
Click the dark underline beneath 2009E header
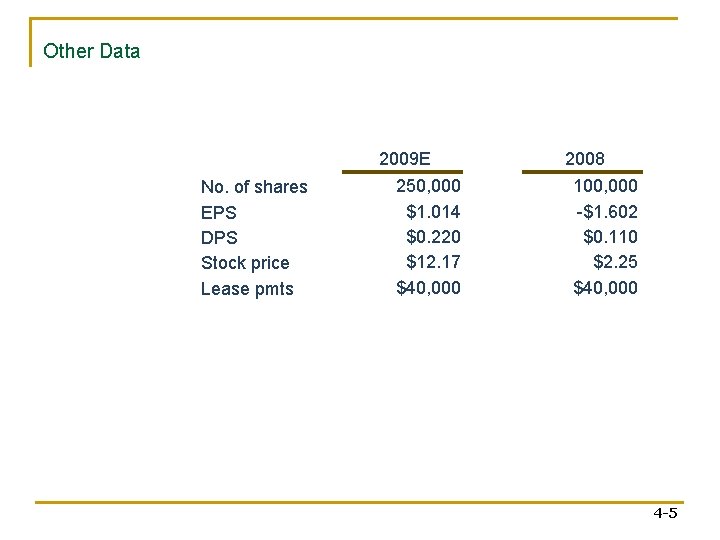(403, 171)
